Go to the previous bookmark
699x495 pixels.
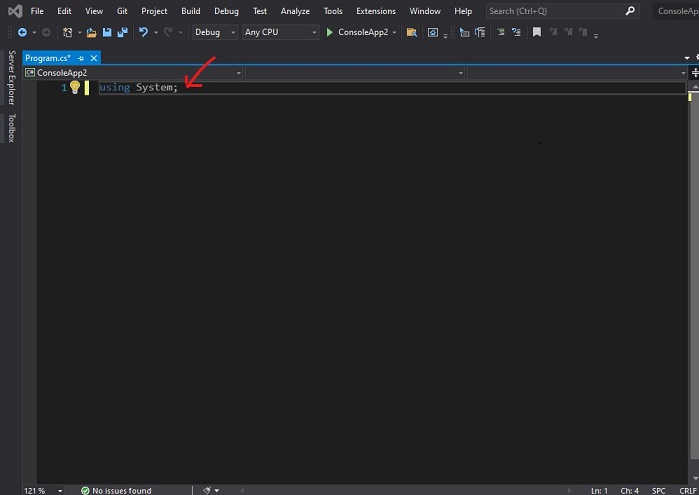click(x=553, y=32)
